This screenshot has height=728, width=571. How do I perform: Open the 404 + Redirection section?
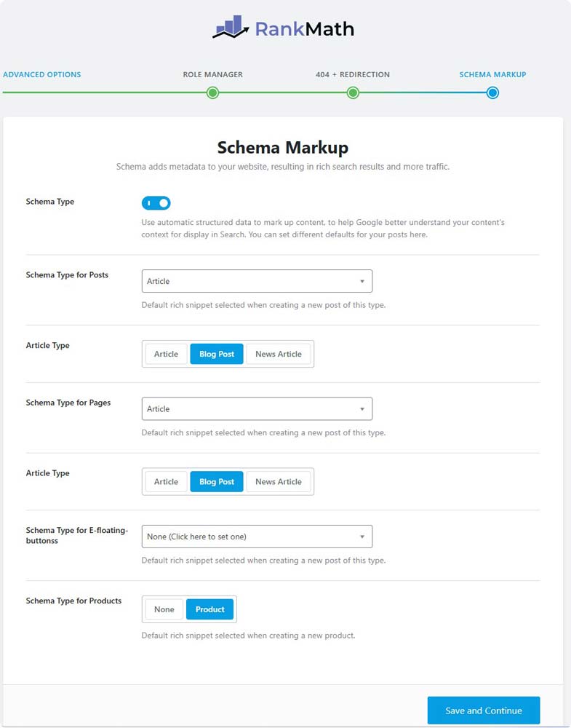[354, 74]
